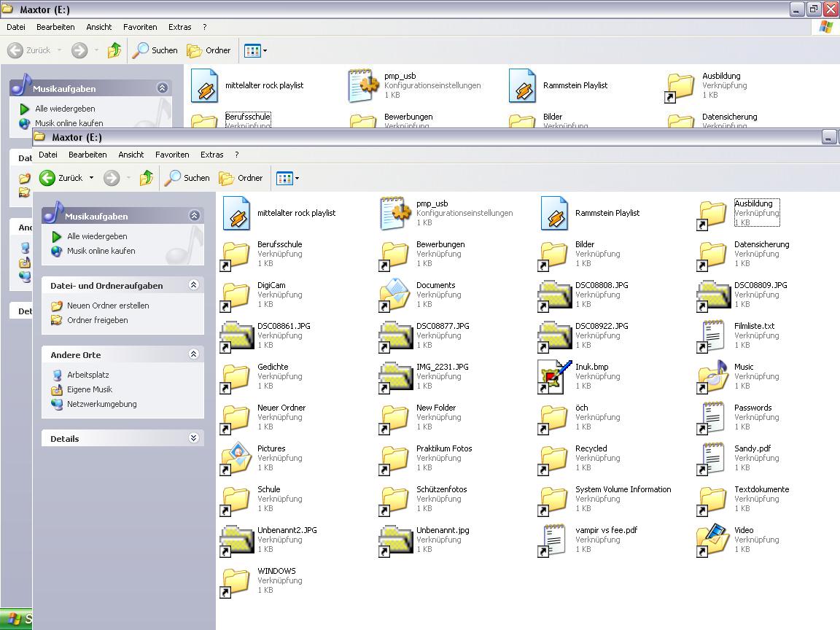
Task: Select the Documents shortcut icon
Action: tap(394, 295)
